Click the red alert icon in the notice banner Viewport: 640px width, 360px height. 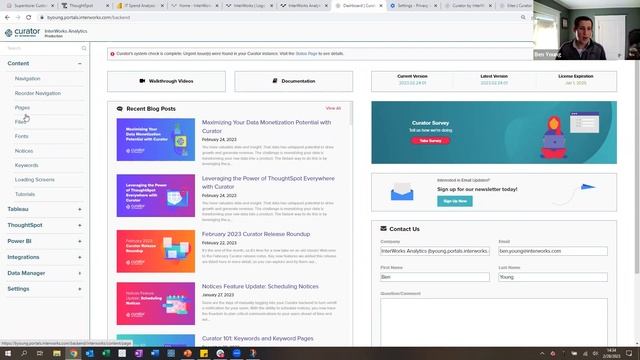(x=113, y=54)
